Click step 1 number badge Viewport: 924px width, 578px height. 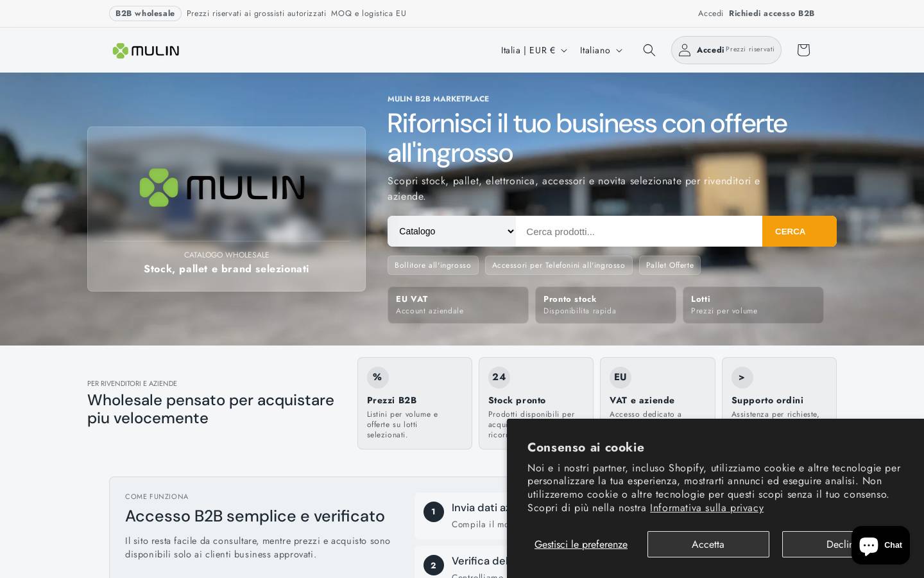(433, 512)
